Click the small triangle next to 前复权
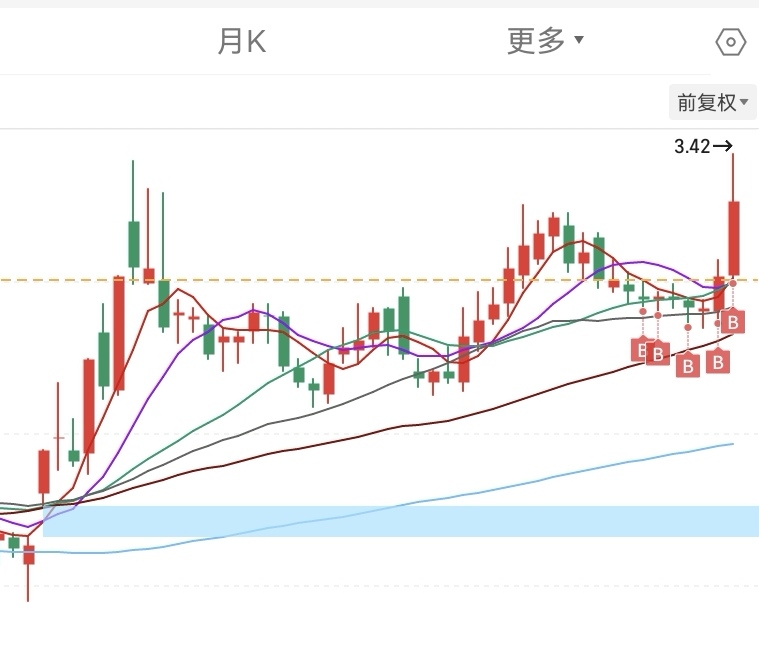 click(x=744, y=102)
